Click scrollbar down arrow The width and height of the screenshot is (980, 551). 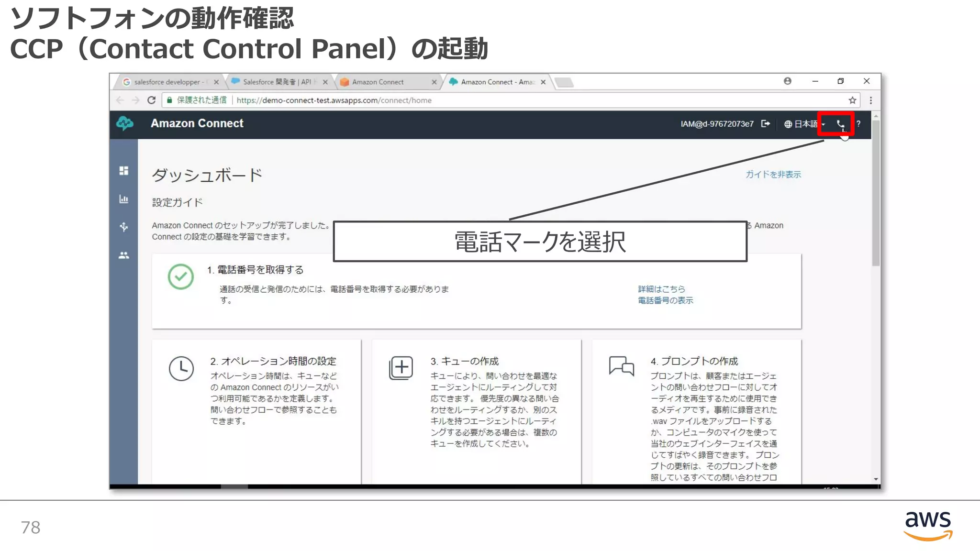(x=876, y=479)
